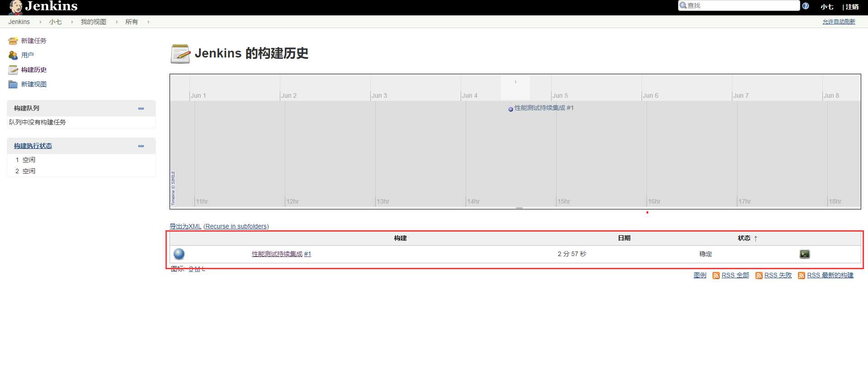Image resolution: width=868 pixels, height=366 pixels.
Task: Expand the 所有 breadcrumb arrow
Action: (148, 22)
